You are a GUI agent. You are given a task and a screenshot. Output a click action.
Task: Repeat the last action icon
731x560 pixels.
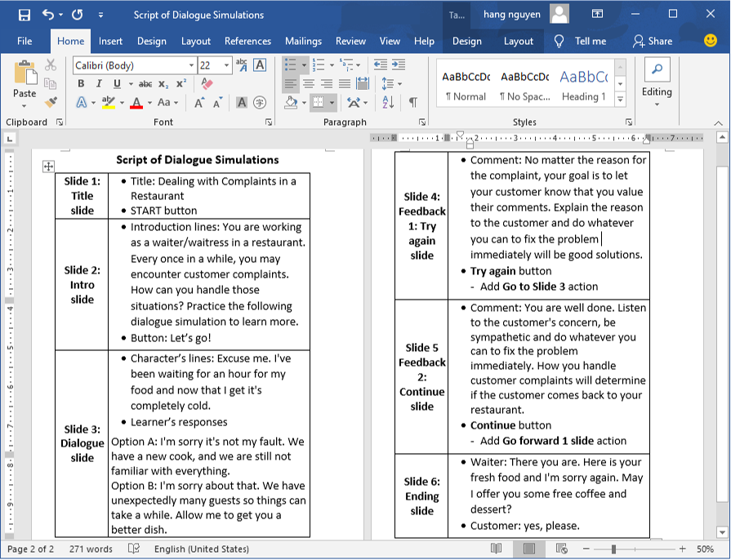78,15
